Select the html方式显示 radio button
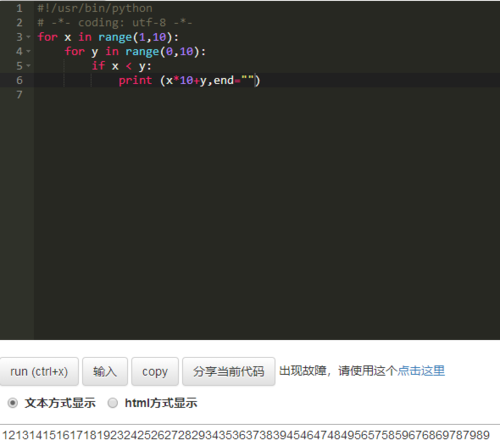Viewport: 500px width, 446px height. 113,403
